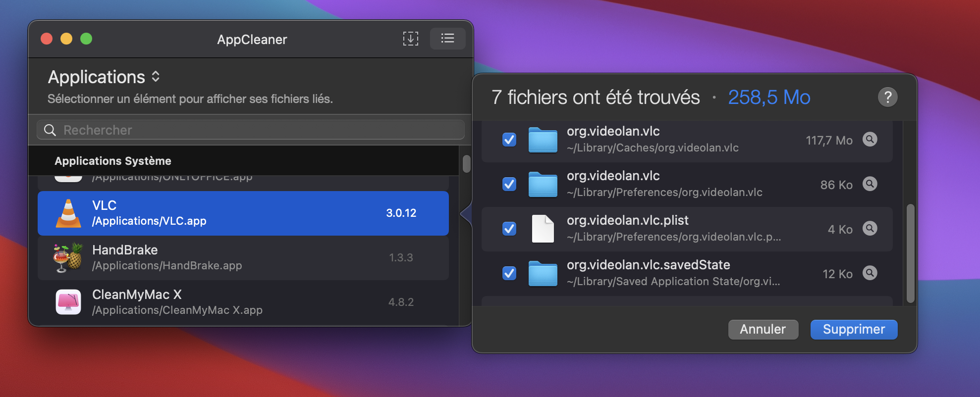This screenshot has height=397, width=980.
Task: Click the Preferences org.videolan.vlc folder icon
Action: click(543, 185)
